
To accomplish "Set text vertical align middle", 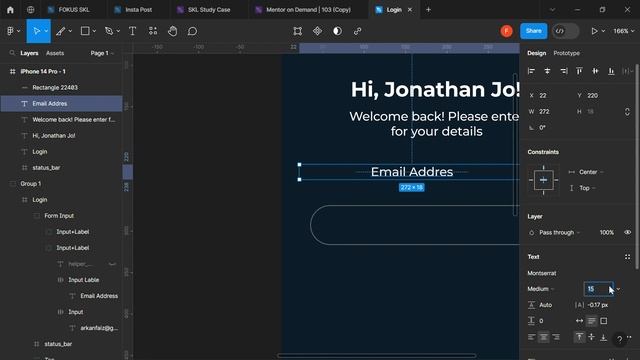I will (x=591, y=337).
